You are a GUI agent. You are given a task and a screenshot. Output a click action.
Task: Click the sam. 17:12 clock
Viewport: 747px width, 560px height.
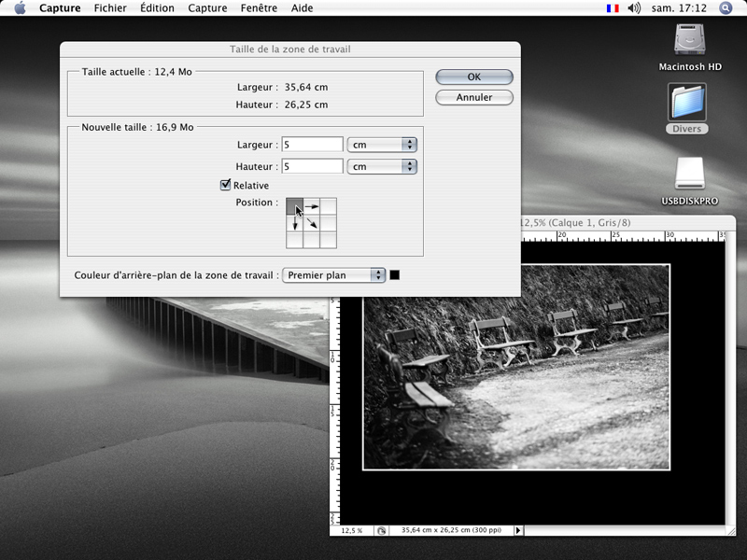click(679, 8)
